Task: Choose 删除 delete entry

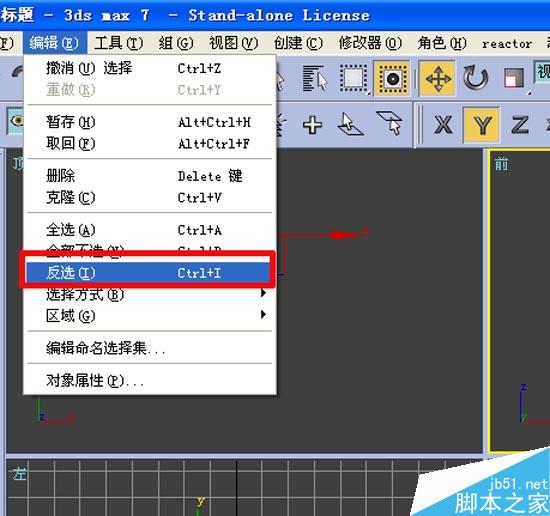Action: pyautogui.click(x=150, y=176)
